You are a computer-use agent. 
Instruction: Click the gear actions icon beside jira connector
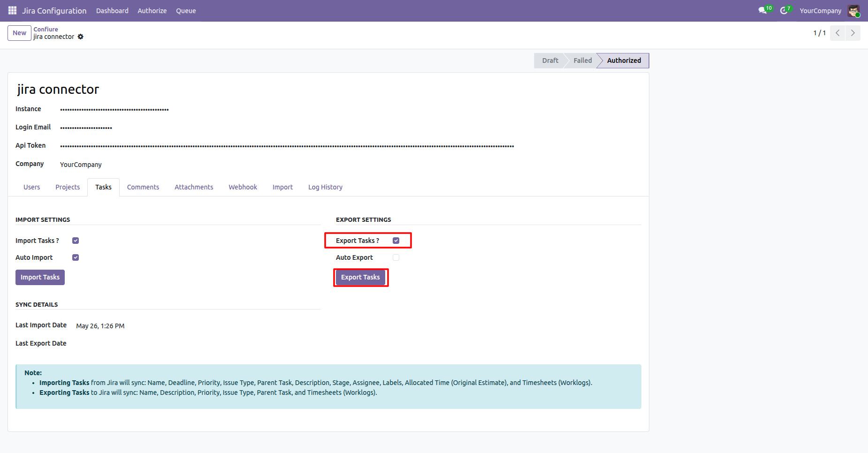pos(81,37)
